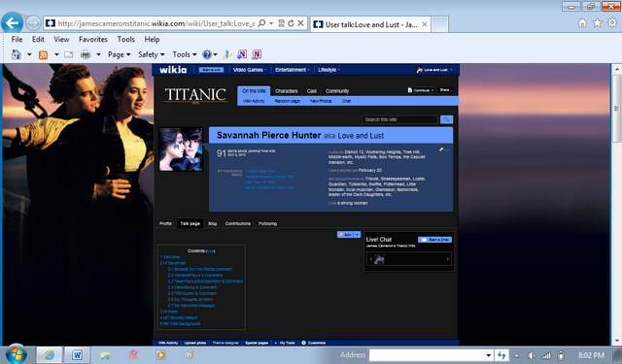Open the Tools menu in menu bar

click(125, 39)
